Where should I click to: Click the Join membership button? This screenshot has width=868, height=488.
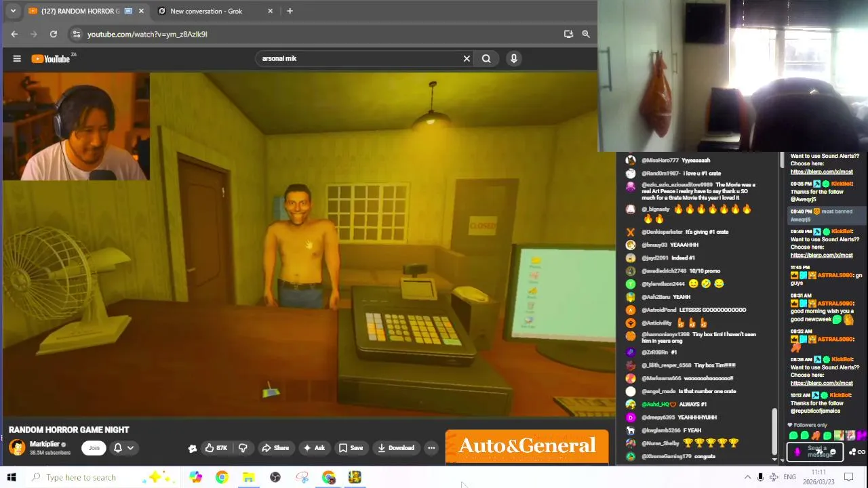(x=94, y=447)
